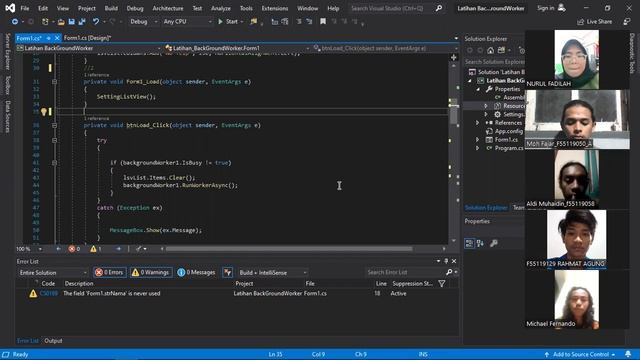This screenshot has width=640, height=360.
Task: Click the New Project toolbar icon
Action: click(x=45, y=22)
